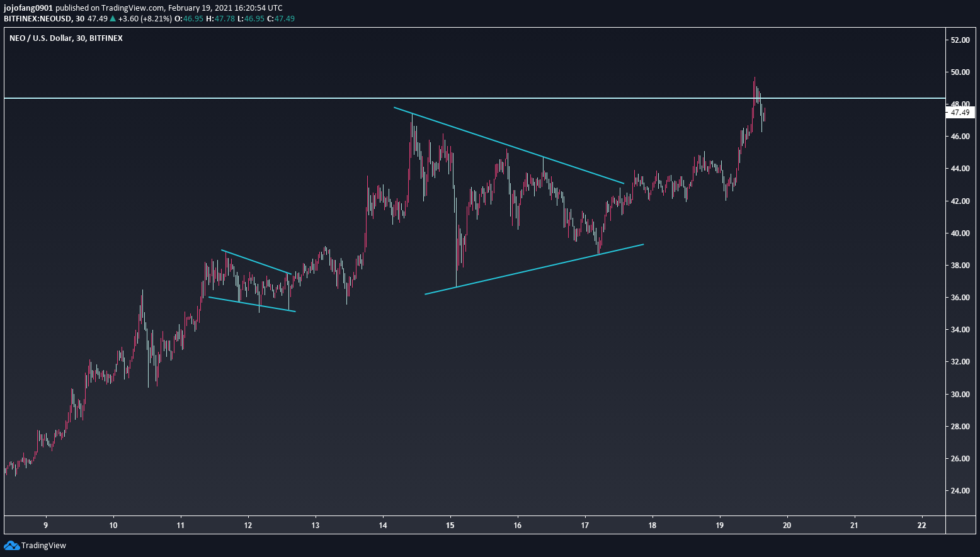Click date 13 on time axis
The image size is (980, 557).
click(x=316, y=525)
